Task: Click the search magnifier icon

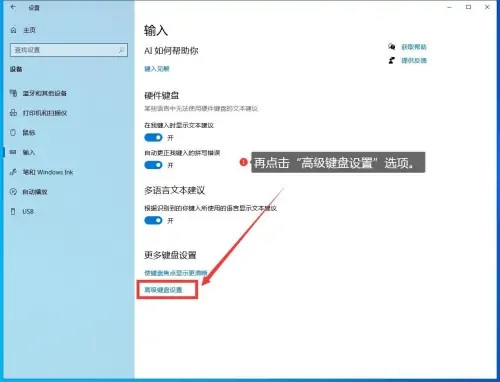Action: 122,50
